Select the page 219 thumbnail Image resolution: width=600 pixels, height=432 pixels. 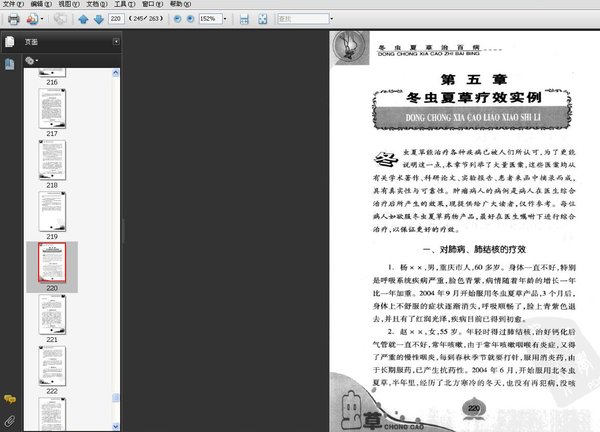click(x=52, y=212)
